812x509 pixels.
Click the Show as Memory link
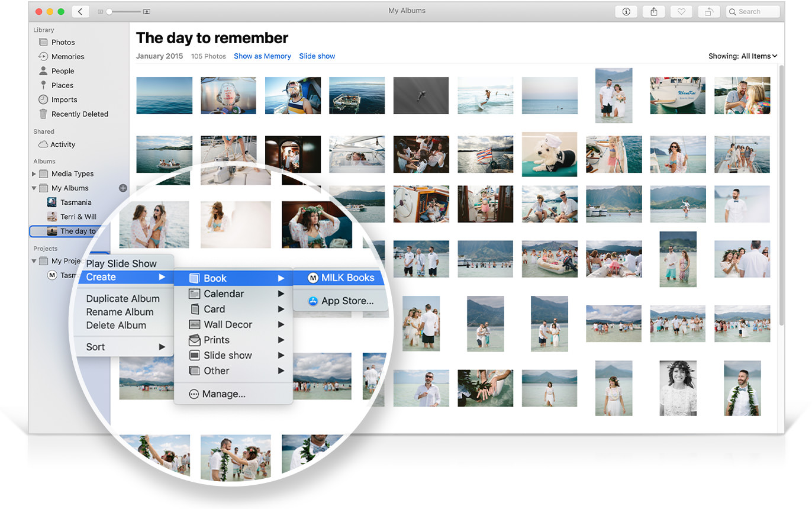click(262, 56)
